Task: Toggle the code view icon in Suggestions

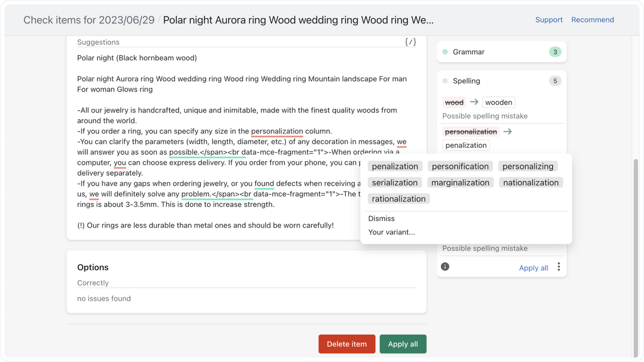Action: [x=411, y=42]
